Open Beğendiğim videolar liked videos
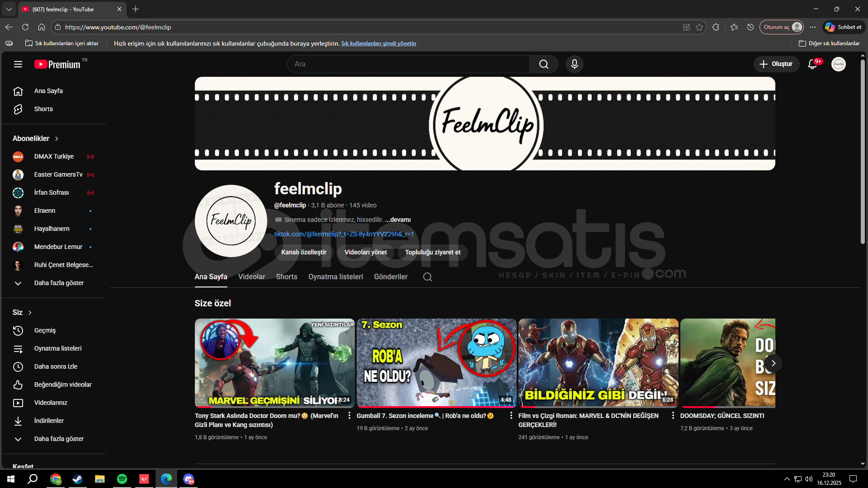Image resolution: width=868 pixels, height=488 pixels. pos(62,385)
